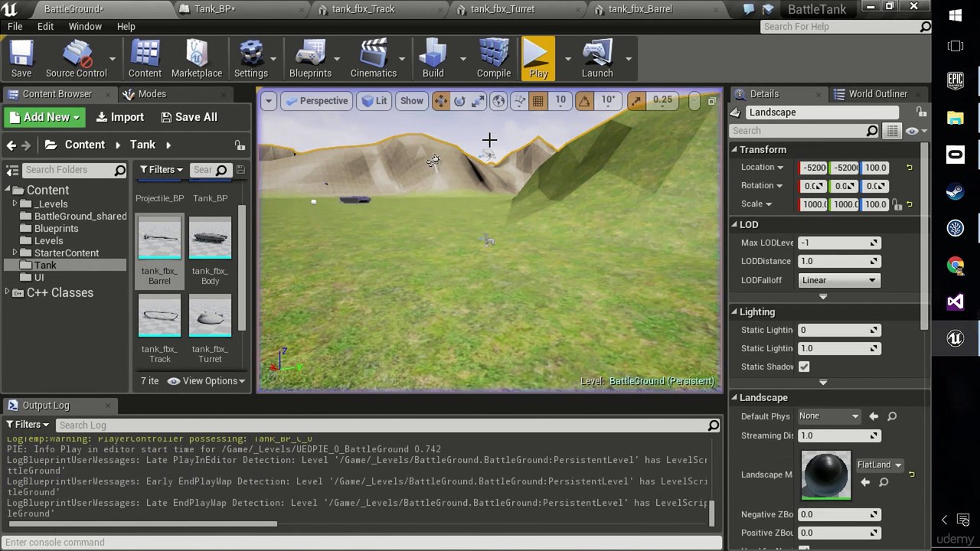The width and height of the screenshot is (980, 551).
Task: Select the scale gizmo tool in viewport
Action: (478, 101)
